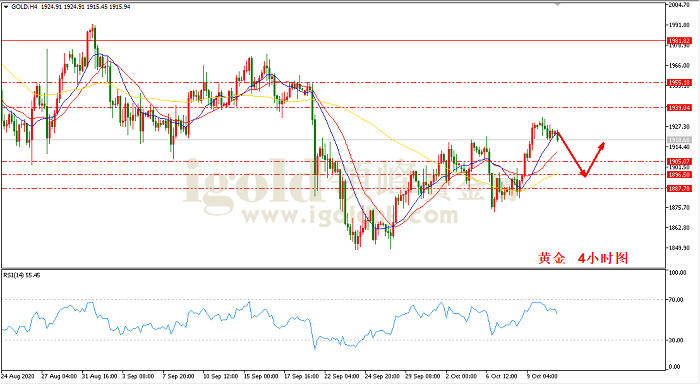The image size is (700, 384).
Task: Select the 1896.50 red price label
Action: pos(679,175)
